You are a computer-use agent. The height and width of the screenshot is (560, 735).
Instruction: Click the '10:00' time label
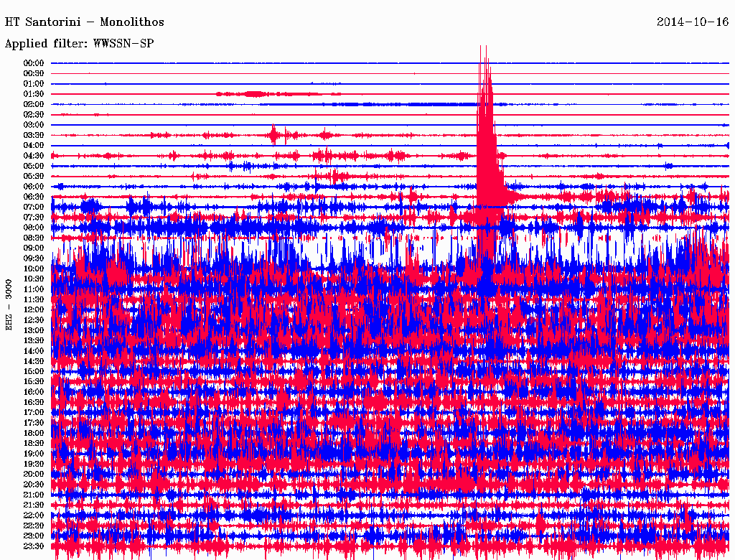[34, 269]
